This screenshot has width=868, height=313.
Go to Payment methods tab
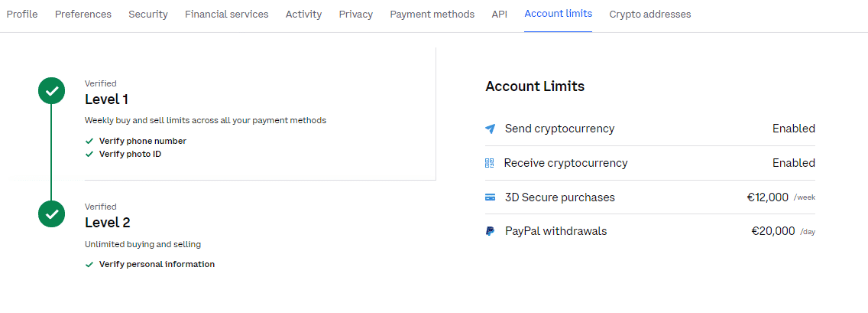(x=432, y=15)
